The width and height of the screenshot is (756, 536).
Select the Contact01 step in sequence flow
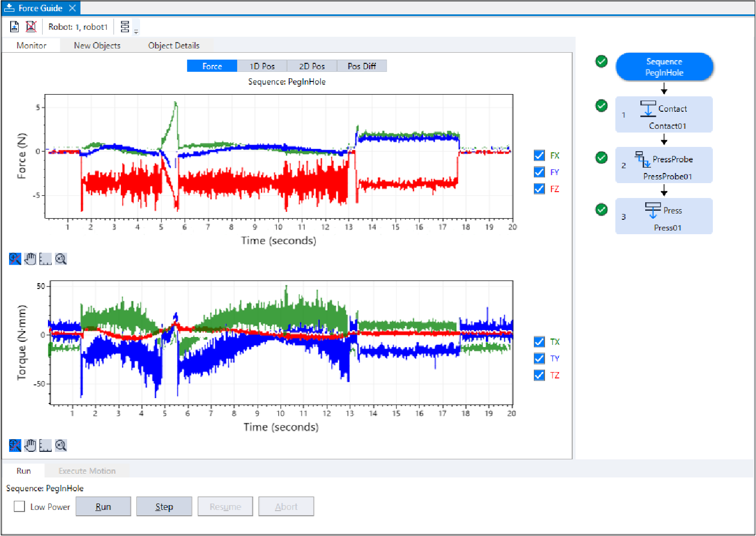coord(664,115)
